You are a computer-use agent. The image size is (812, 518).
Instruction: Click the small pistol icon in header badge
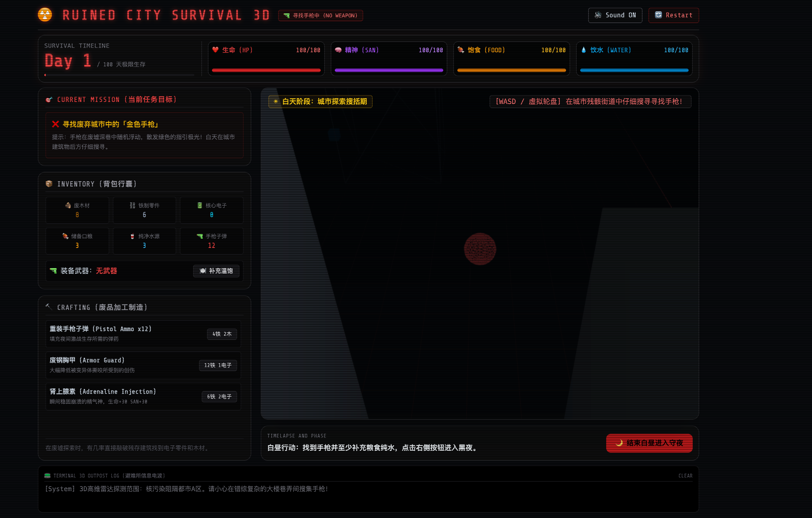pos(287,16)
